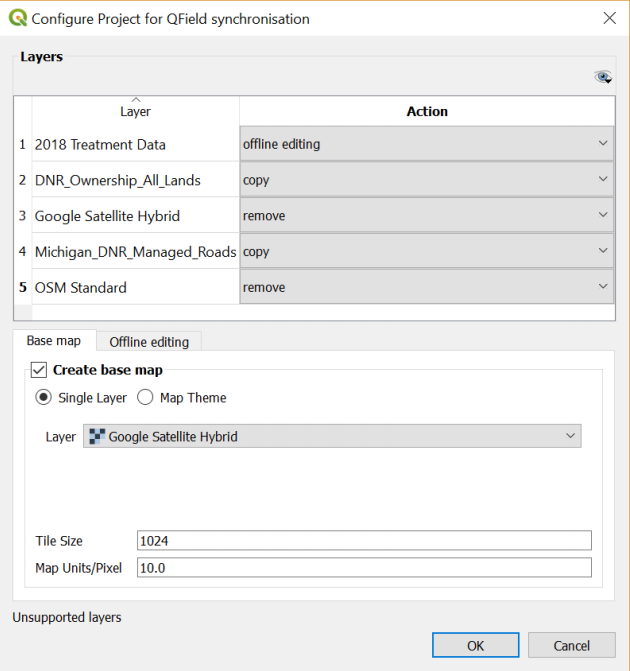Open action dropdown for 2018 Treatment Data
The height and width of the screenshot is (671, 630).
tap(427, 144)
